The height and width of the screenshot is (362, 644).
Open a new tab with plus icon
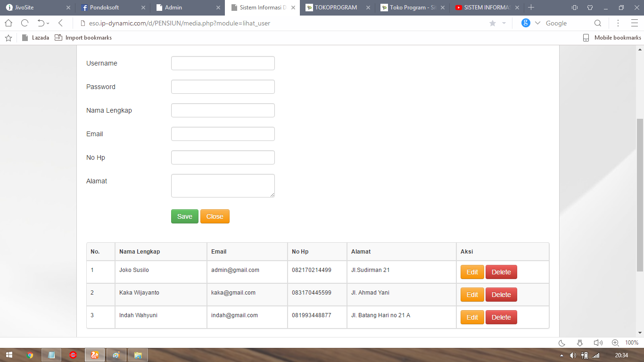[x=531, y=8]
